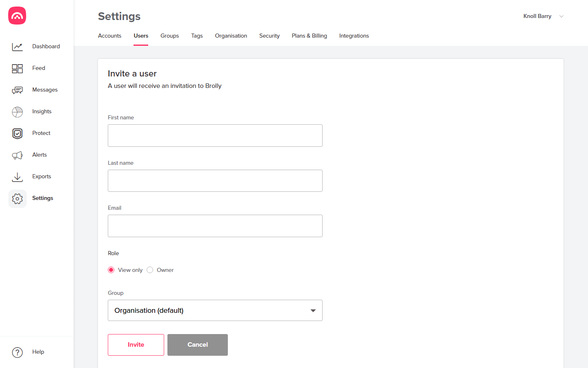This screenshot has height=368, width=588.
Task: Go to Exports in sidebar
Action: (42, 176)
